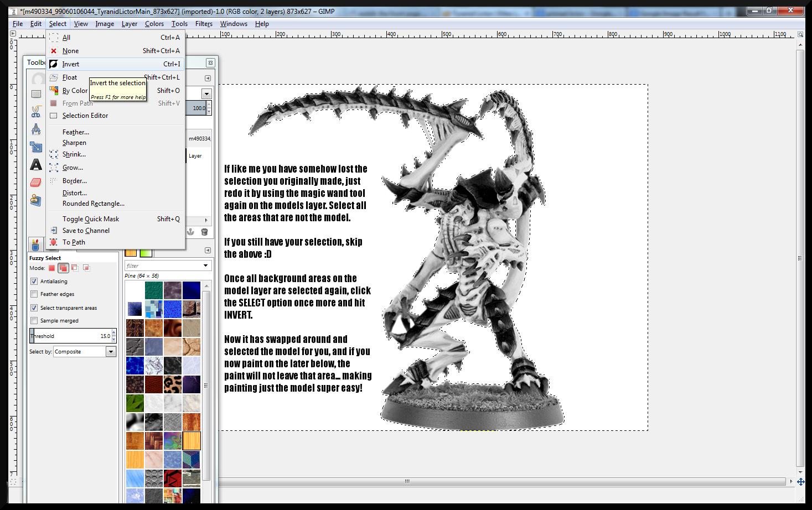Open the Select by Composite dropdown

[x=85, y=352]
